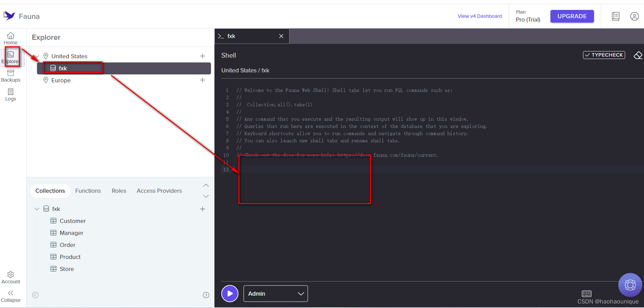Navigate explorer panel left arrow

pos(35,295)
